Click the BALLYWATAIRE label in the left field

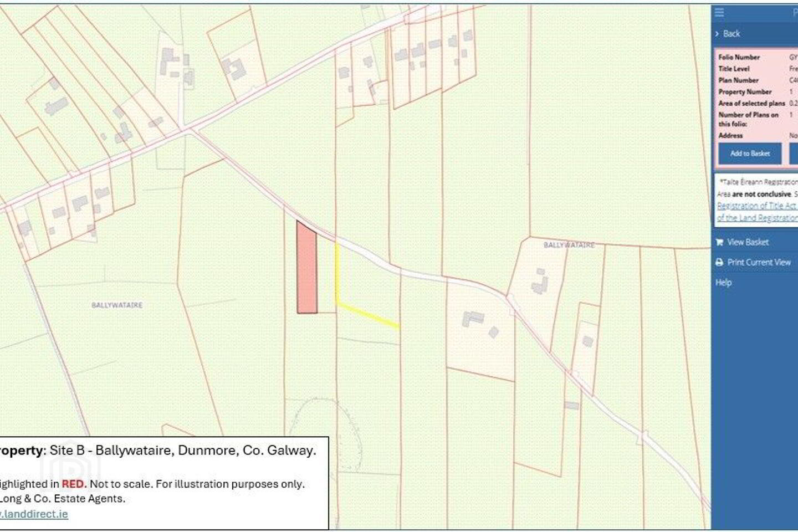117,305
